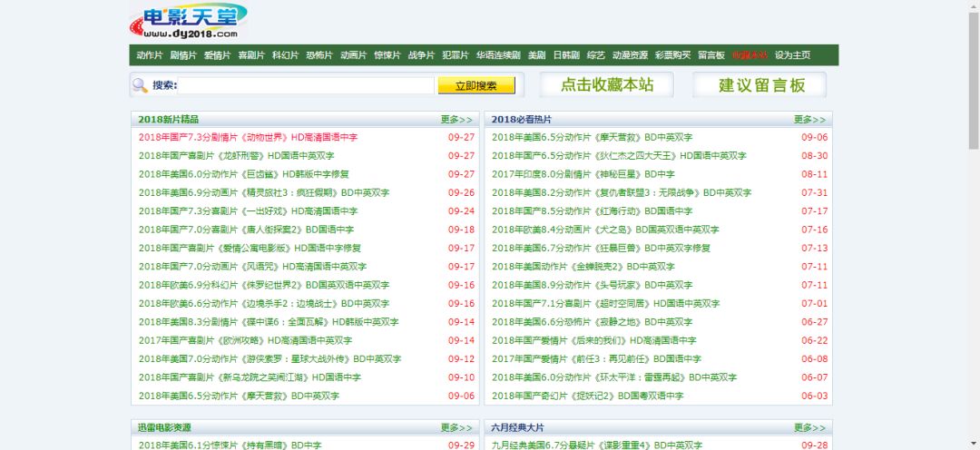The width and height of the screenshot is (980, 450).
Task: Open the 2018新片精品 section heading
Action: point(169,120)
